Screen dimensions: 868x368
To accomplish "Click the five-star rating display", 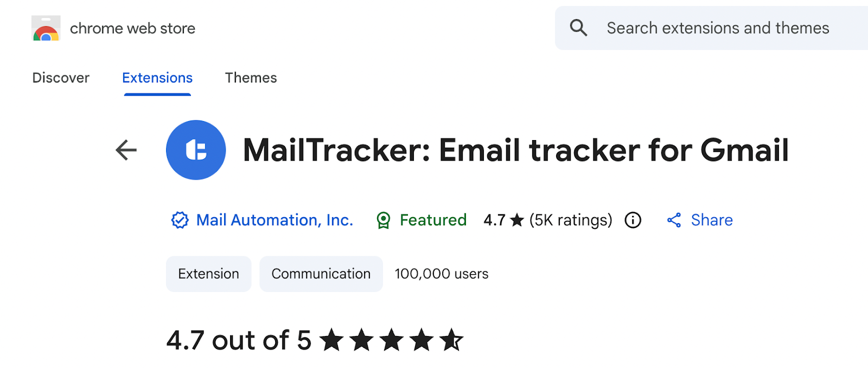I will tap(393, 340).
